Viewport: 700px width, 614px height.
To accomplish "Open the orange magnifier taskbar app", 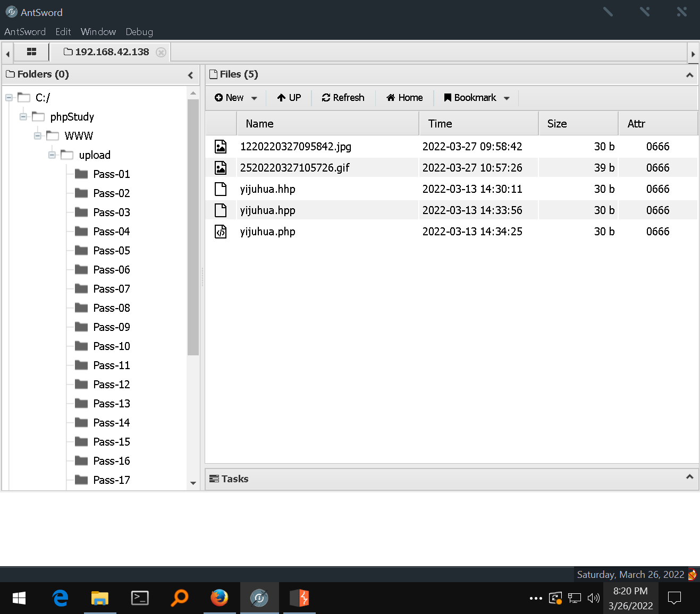I will pyautogui.click(x=179, y=598).
